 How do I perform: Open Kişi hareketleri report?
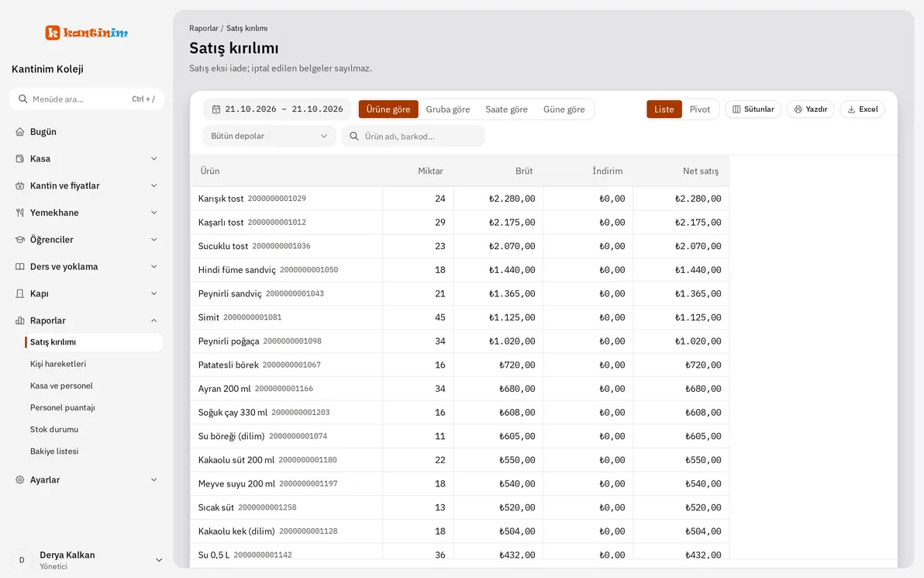[57, 364]
